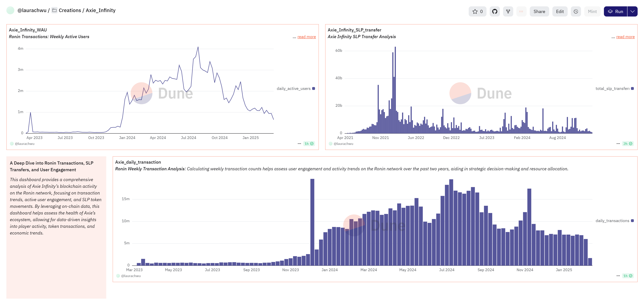Click the '4m' y-axis label on WAU chart
644x305 pixels.
[x=20, y=48]
